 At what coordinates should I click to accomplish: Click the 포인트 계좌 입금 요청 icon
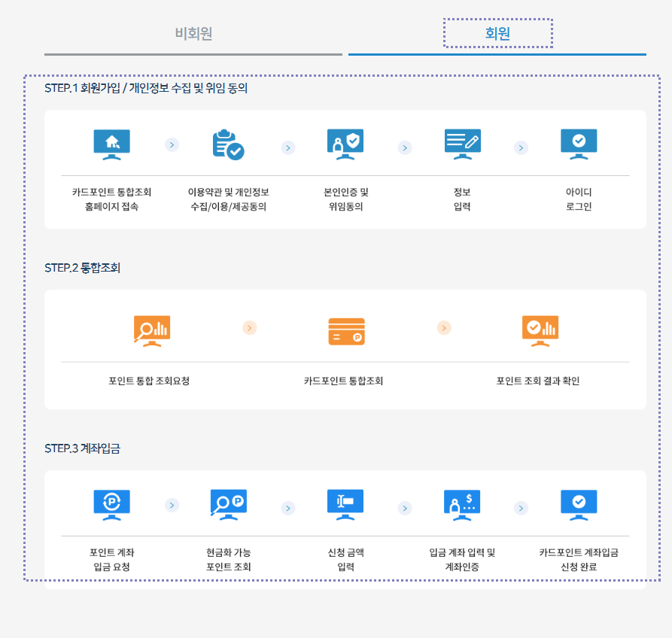click(x=112, y=505)
